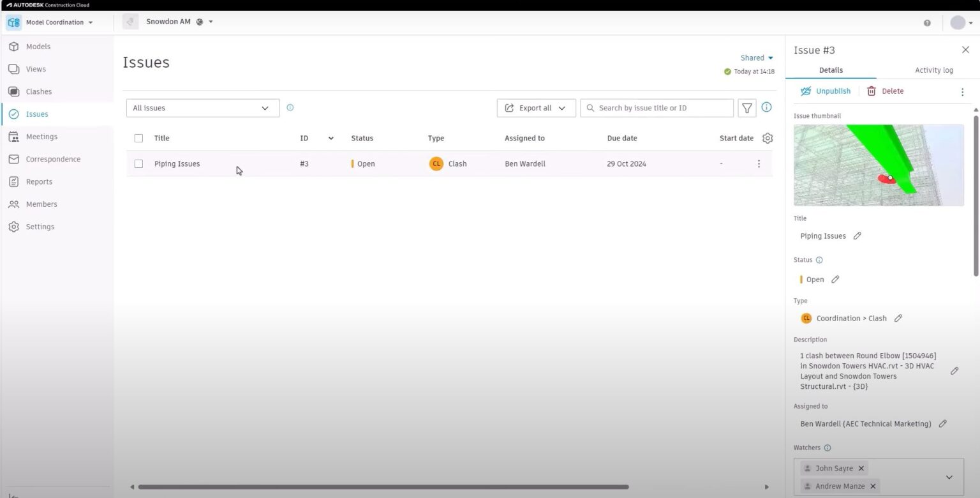Image resolution: width=980 pixels, height=498 pixels.
Task: Open the three-dot menu on the Piping Issues row
Action: [759, 163]
